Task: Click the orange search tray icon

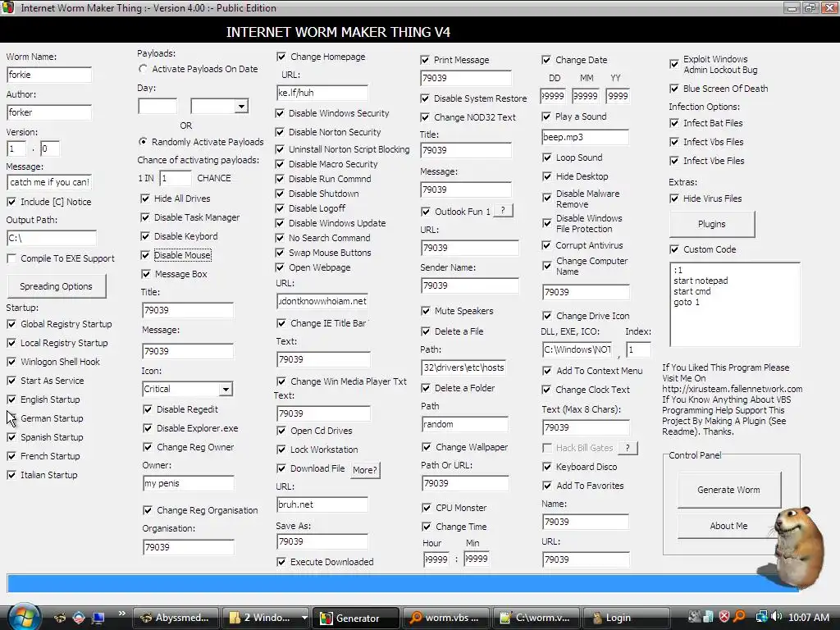Action: 740,617
